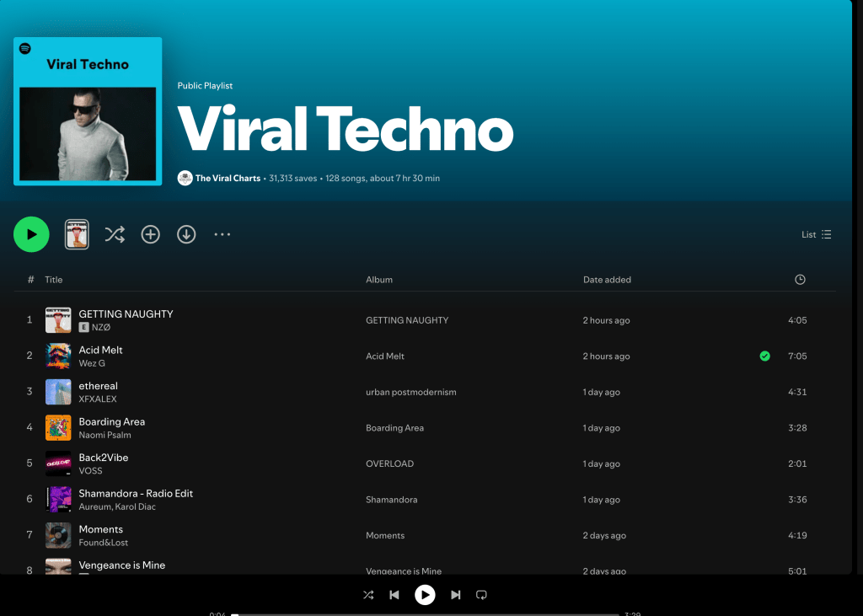Select the Moments track title
Screen dimensions: 863x616
(101, 529)
